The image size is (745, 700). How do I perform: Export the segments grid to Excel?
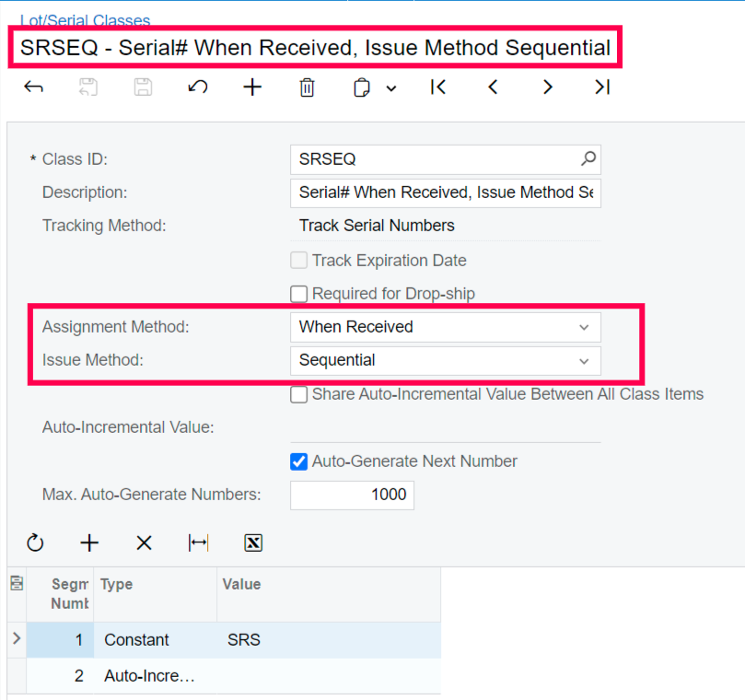pyautogui.click(x=253, y=542)
